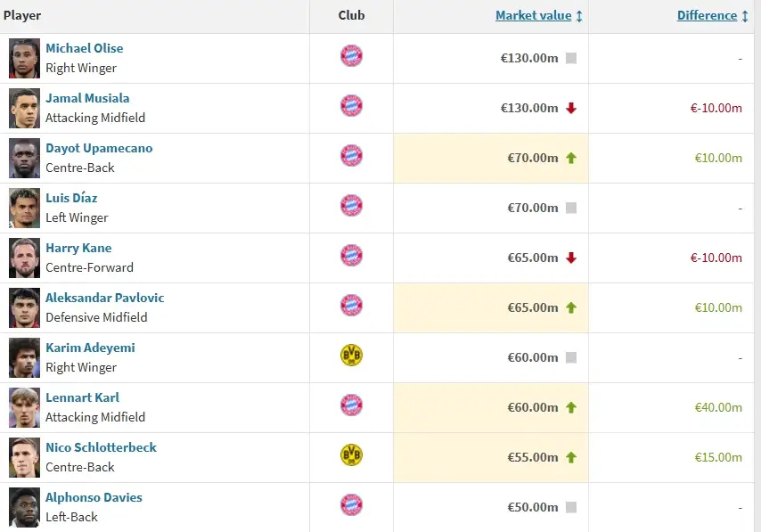This screenshot has width=761, height=532.
Task: Click green up arrow next to Lennart Karl value
Action: coord(571,407)
